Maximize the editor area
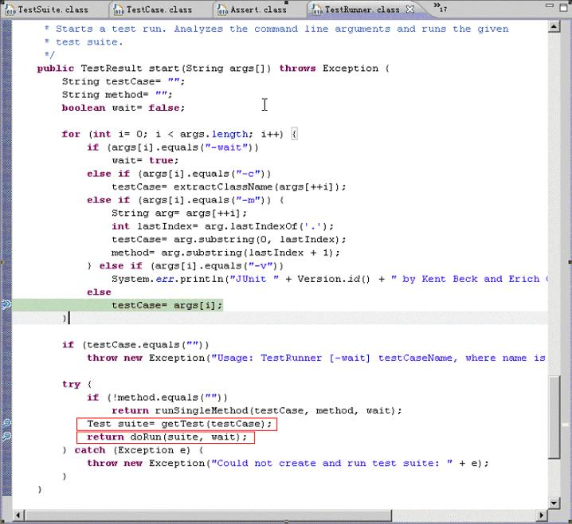This screenshot has width=572, height=524. tap(564, 7)
